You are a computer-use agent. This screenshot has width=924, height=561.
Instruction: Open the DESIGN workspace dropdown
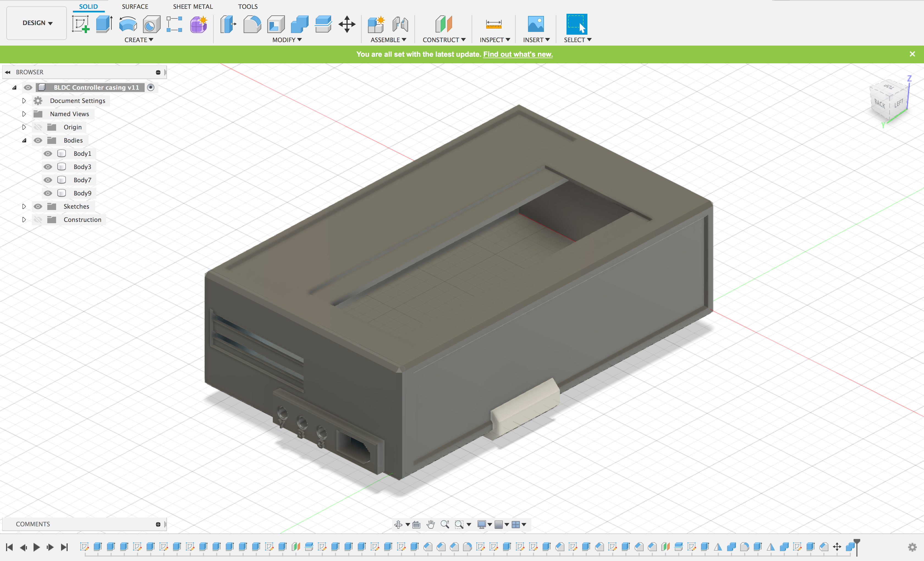37,23
